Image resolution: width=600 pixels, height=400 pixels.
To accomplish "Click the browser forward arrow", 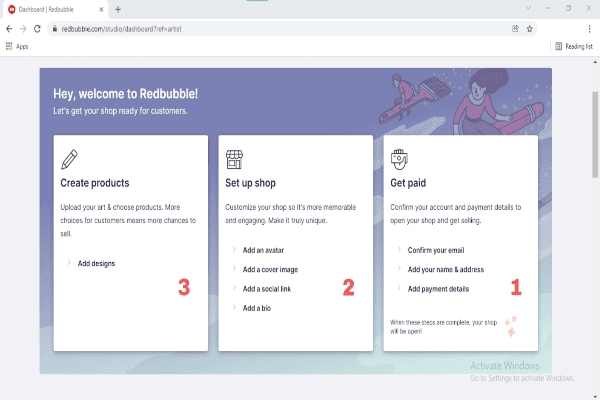I will click(23, 29).
